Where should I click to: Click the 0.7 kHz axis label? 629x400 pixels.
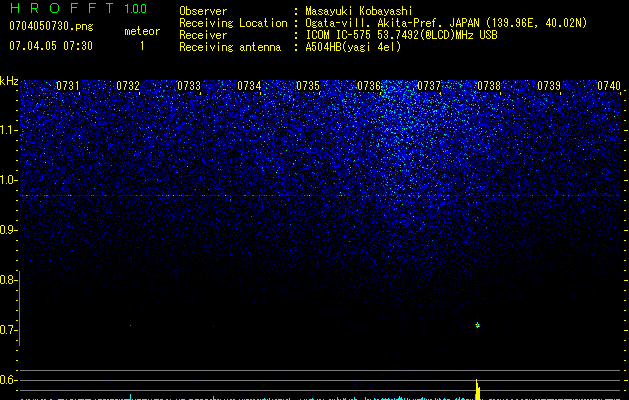[8, 330]
